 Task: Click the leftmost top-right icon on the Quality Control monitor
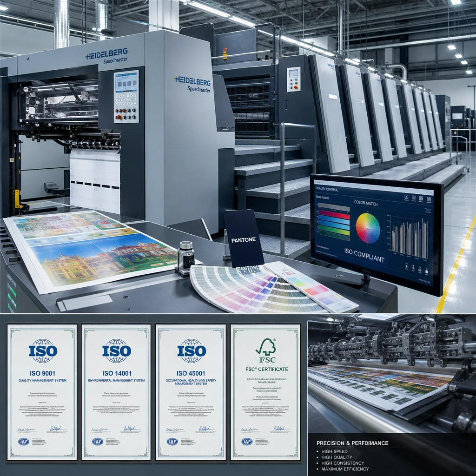pyautogui.click(x=406, y=197)
